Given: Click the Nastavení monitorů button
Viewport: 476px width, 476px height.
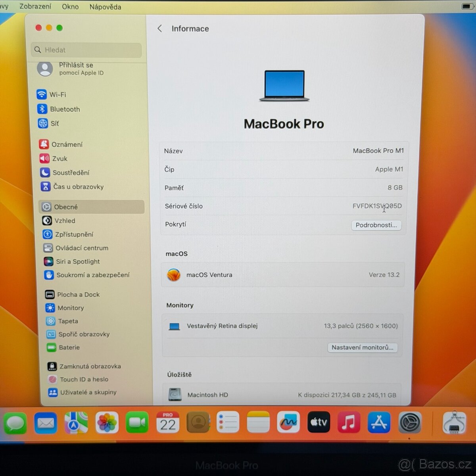Looking at the screenshot, I should [362, 347].
